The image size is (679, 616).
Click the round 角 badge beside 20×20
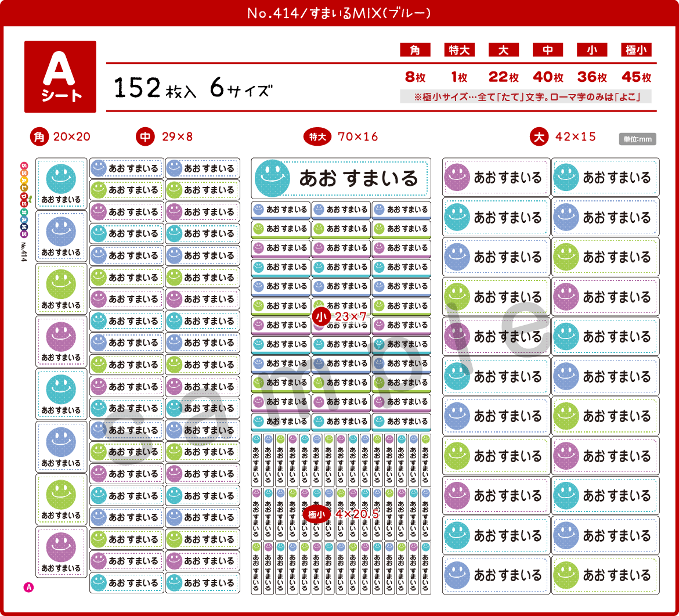[x=39, y=137]
